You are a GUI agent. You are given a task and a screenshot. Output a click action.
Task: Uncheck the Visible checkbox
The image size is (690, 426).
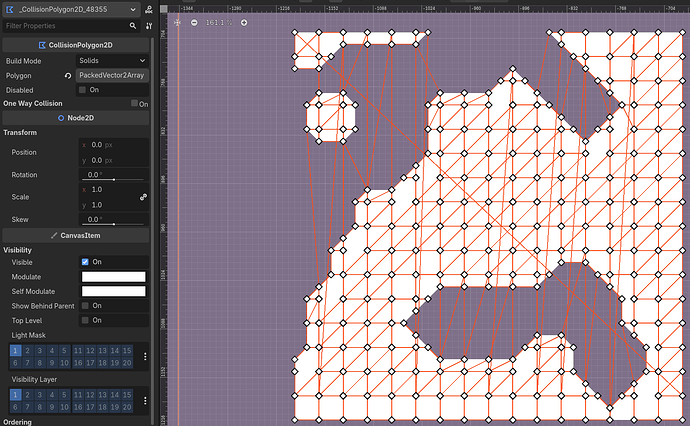[x=85, y=262]
